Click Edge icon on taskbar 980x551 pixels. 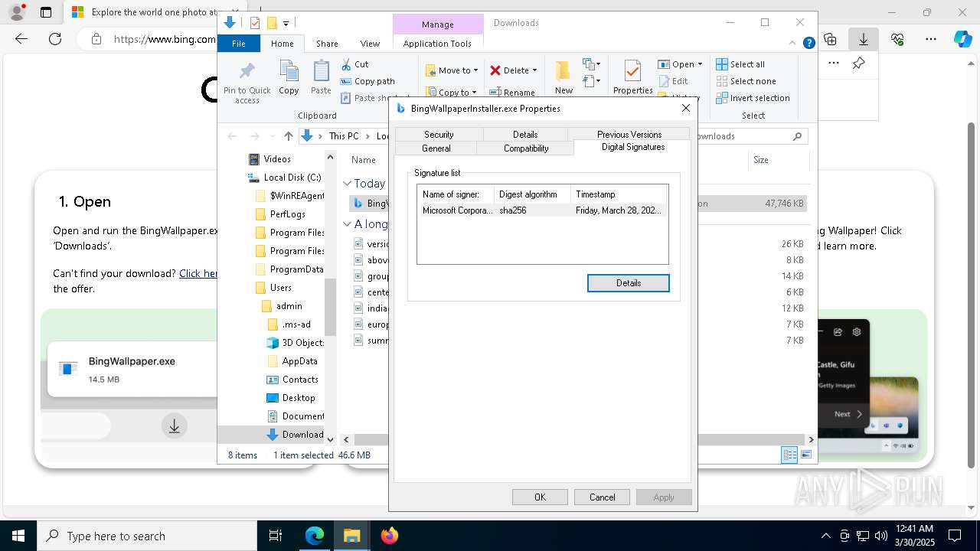coord(315,536)
